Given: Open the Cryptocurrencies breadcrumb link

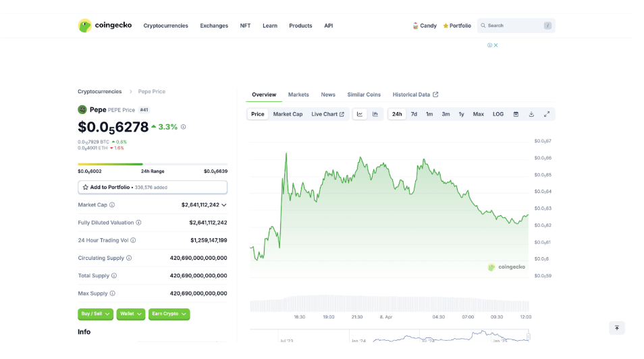Looking at the screenshot, I should [x=100, y=91].
